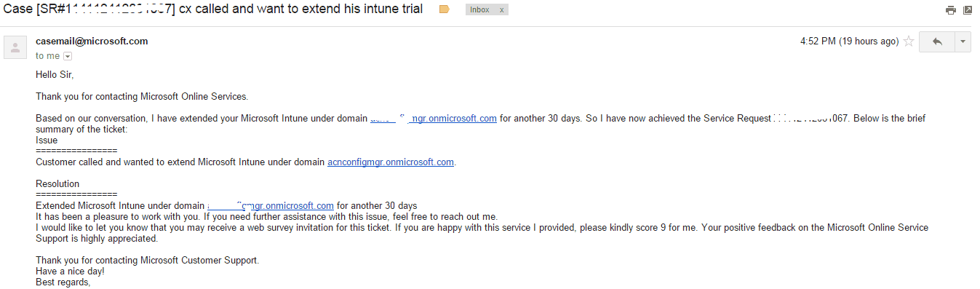
Task: Click the Print all icon
Action: (x=950, y=10)
